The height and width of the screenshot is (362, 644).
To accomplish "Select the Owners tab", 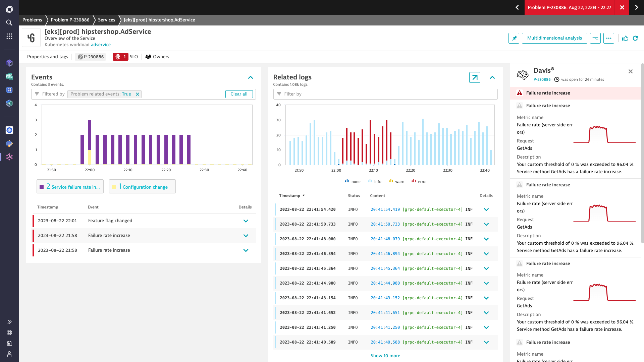I will [x=158, y=57].
